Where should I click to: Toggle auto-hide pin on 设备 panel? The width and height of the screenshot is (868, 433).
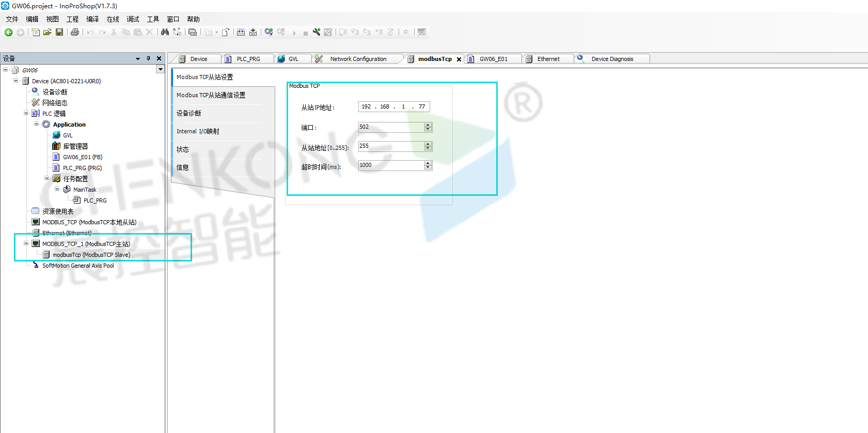click(148, 58)
